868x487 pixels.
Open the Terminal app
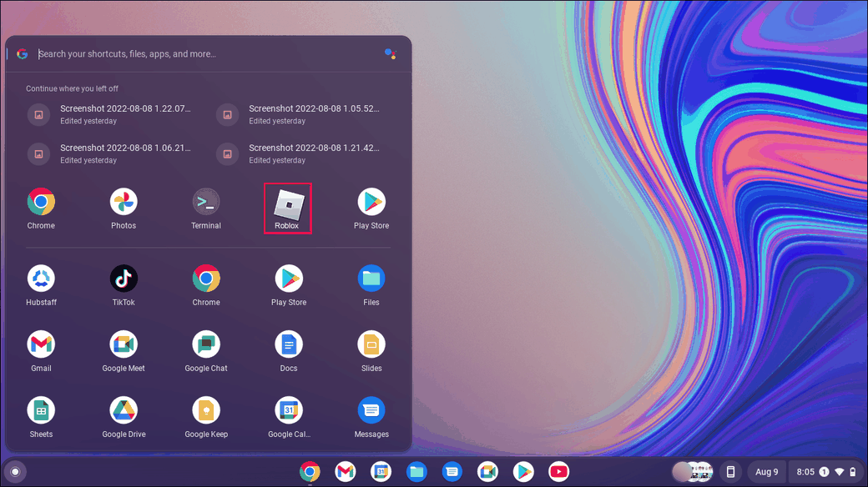point(206,203)
